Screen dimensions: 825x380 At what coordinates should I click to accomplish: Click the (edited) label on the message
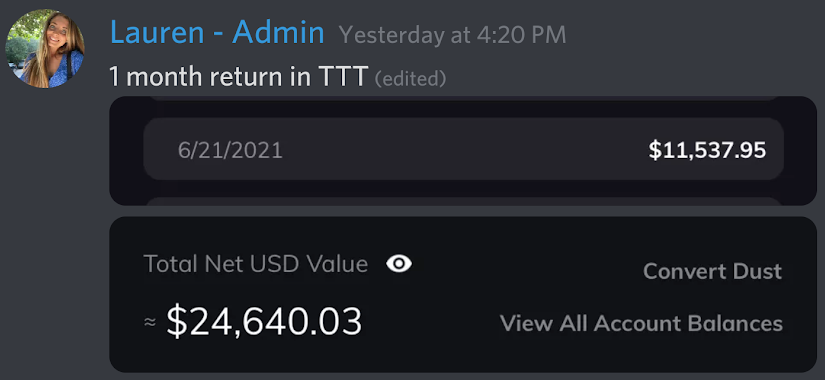pyautogui.click(x=410, y=79)
